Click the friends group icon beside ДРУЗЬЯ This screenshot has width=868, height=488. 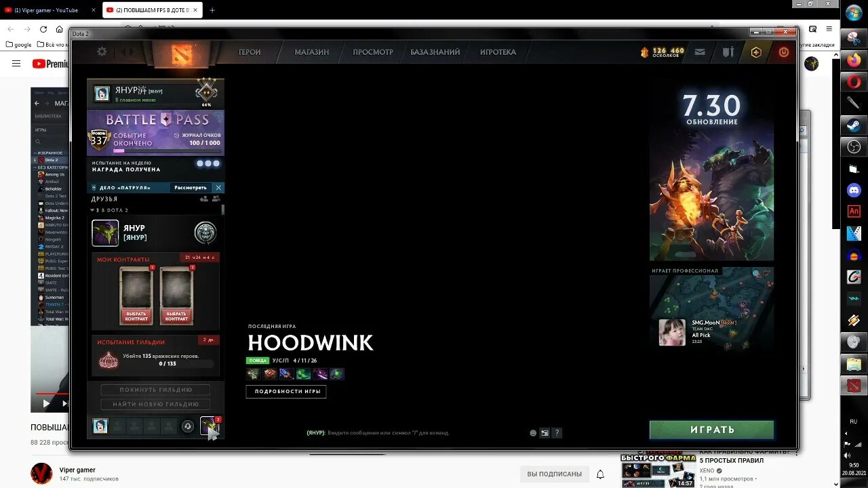point(216,199)
